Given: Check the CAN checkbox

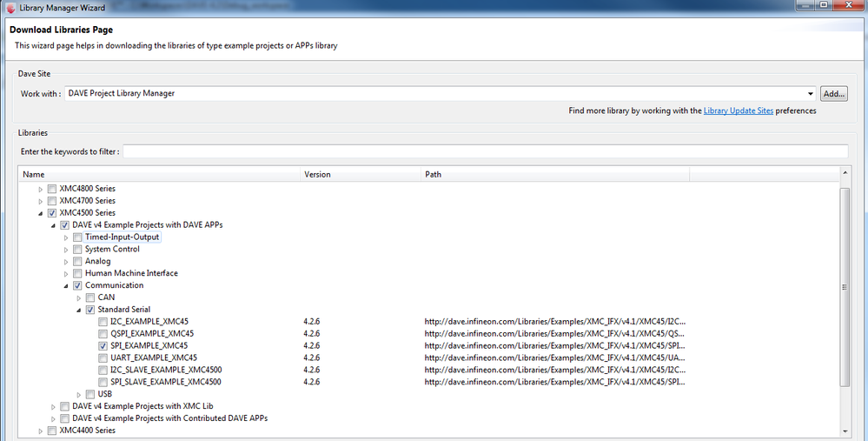Looking at the screenshot, I should pyautogui.click(x=90, y=298).
